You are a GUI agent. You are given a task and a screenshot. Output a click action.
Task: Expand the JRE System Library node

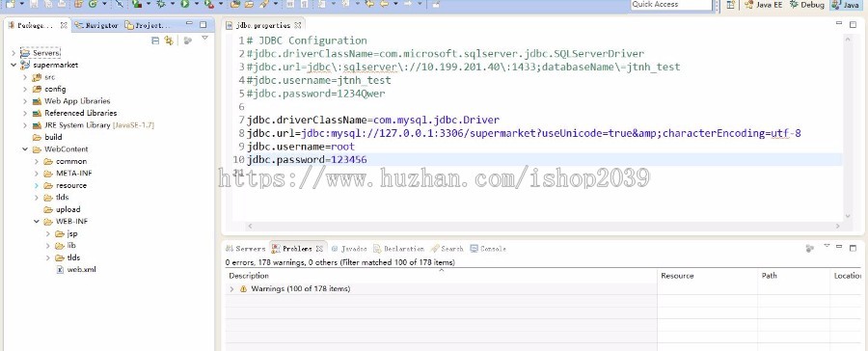(25, 125)
